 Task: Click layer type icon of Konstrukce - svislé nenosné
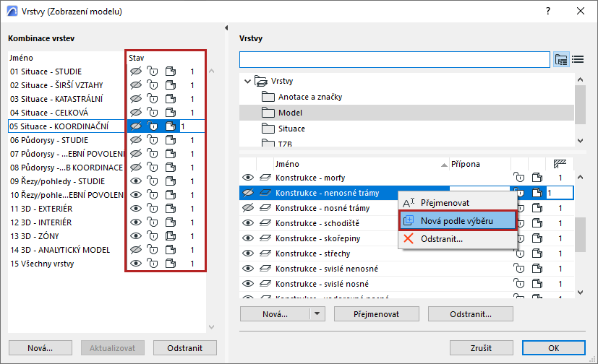pyautogui.click(x=265, y=269)
